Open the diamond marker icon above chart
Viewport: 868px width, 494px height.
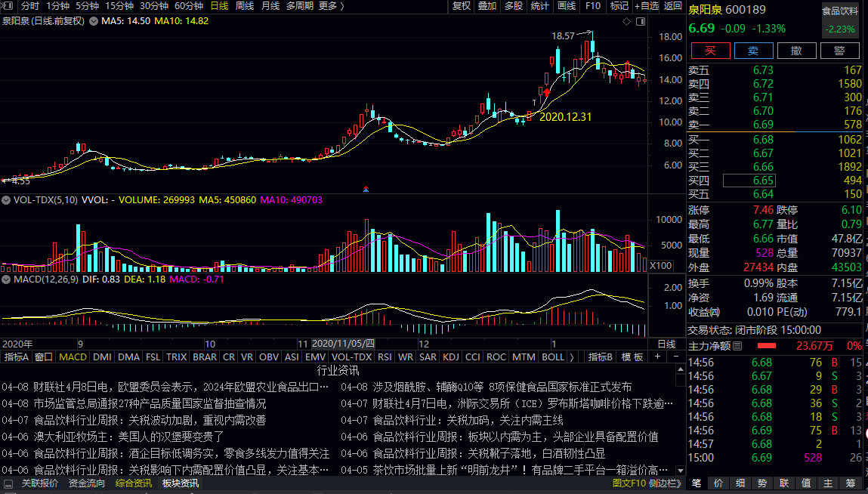627,22
